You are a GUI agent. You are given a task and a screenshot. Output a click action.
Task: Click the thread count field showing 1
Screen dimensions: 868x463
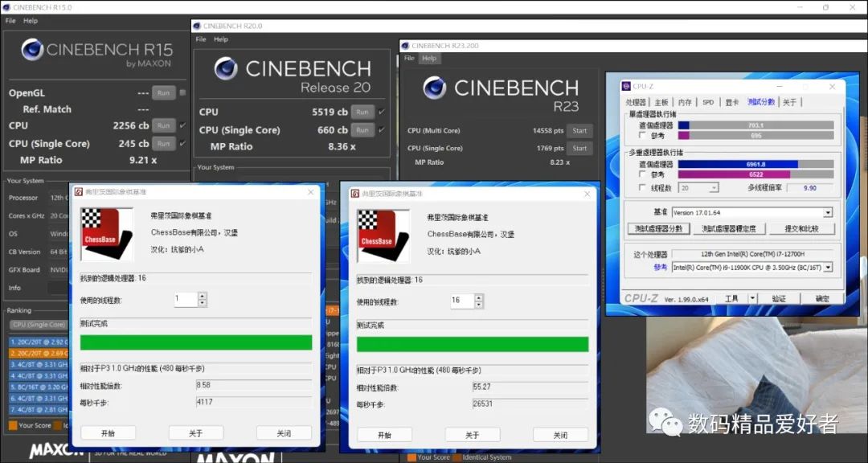[186, 300]
